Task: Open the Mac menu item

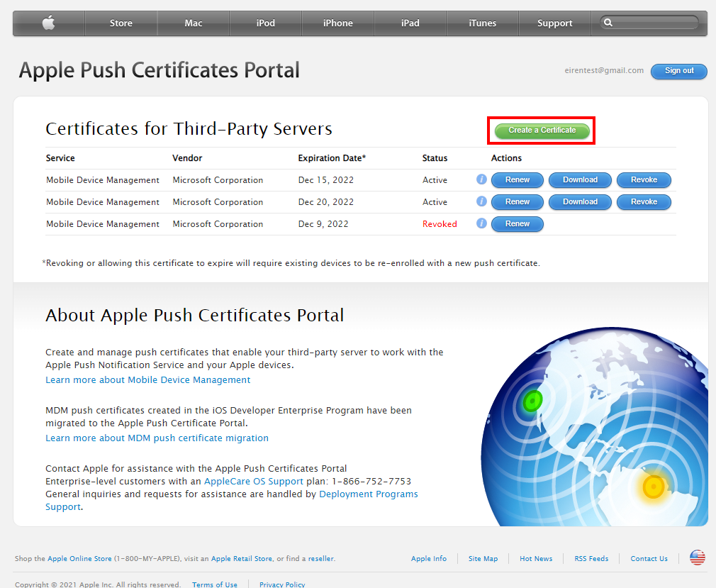Action: point(193,23)
